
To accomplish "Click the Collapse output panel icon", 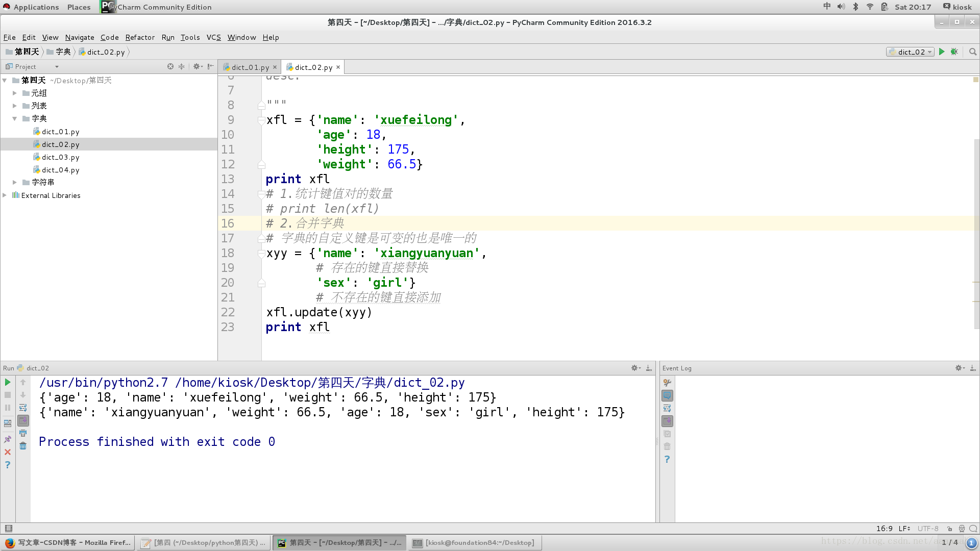I will pos(648,369).
